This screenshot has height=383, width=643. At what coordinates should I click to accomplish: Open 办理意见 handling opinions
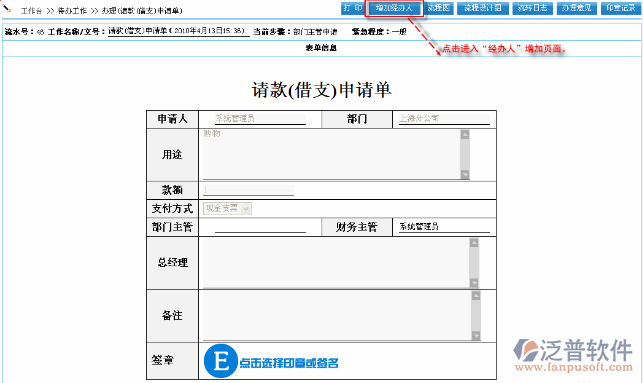pos(577,8)
